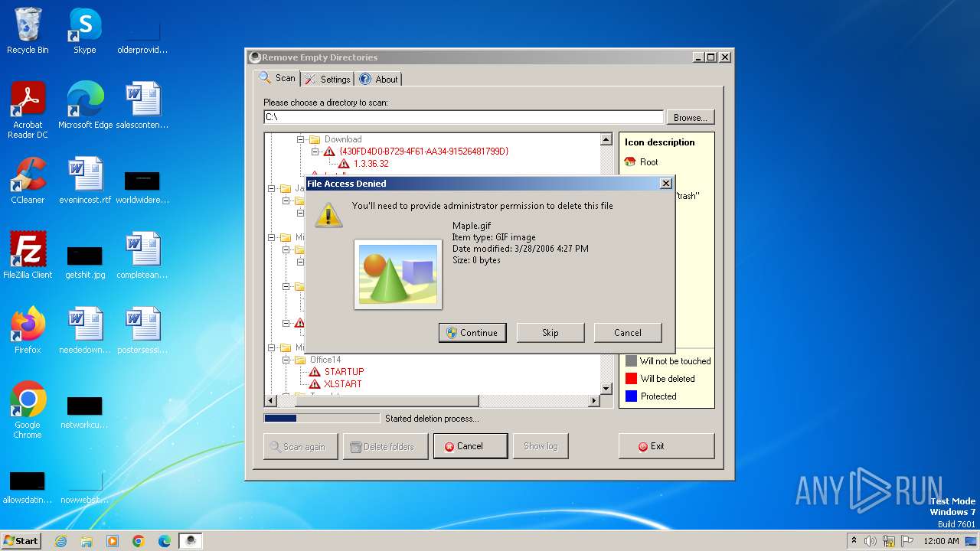Open Acrobat Reader DC desktop shortcut

tap(28, 110)
